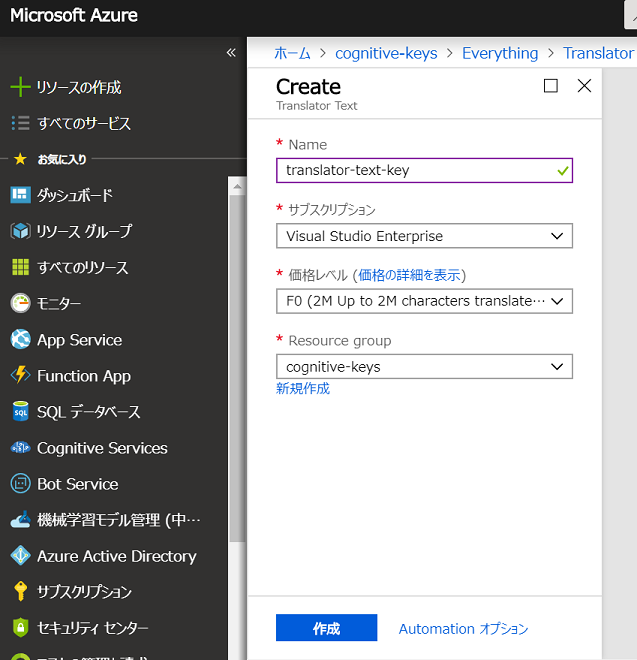Click the セキュリティ センター shield icon
The image size is (637, 660).
(20, 628)
